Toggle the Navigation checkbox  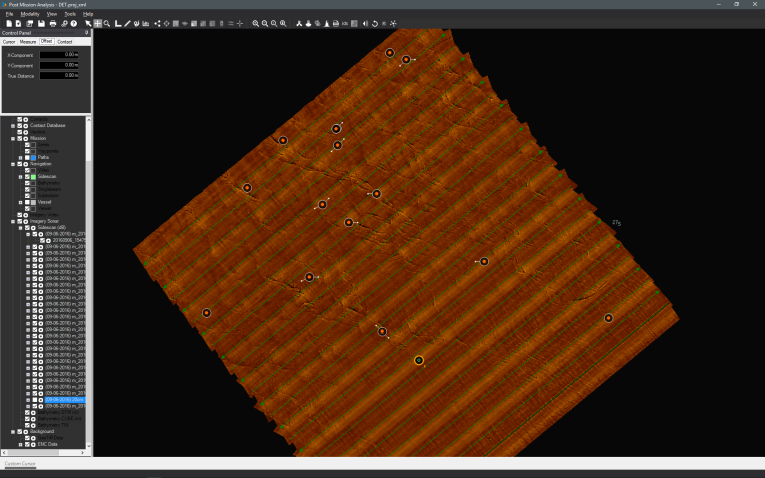pos(20,164)
